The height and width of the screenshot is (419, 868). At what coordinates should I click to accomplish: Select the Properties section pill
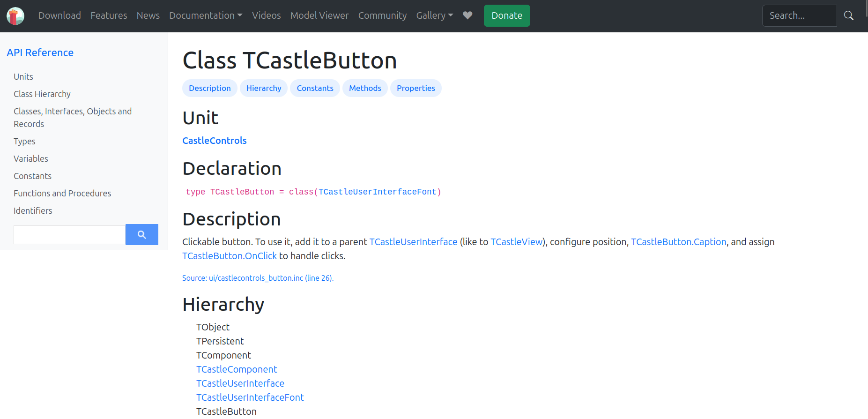pyautogui.click(x=415, y=88)
